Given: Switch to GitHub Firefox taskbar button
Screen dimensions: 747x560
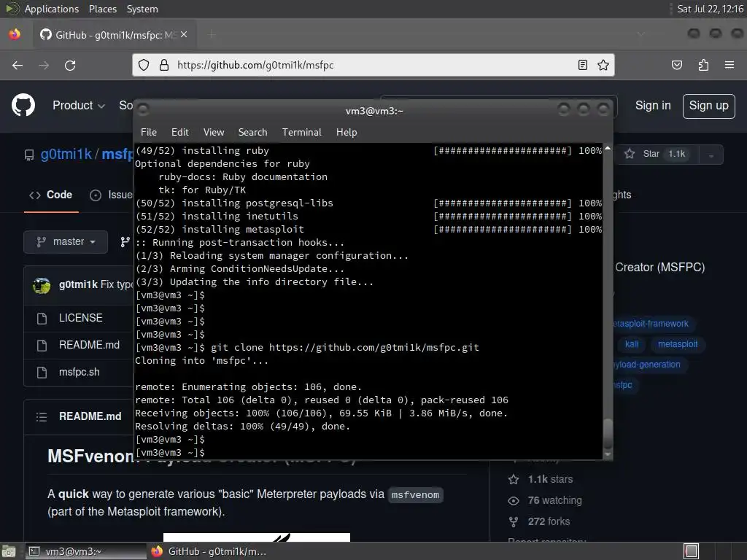Looking at the screenshot, I should [209, 551].
